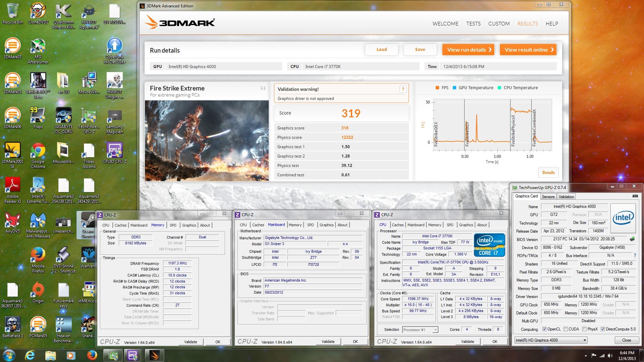Viewport: 644px width, 362px height.
Task: Toggle the PhysX checkbox in GPU-Z
Action: tap(585, 329)
